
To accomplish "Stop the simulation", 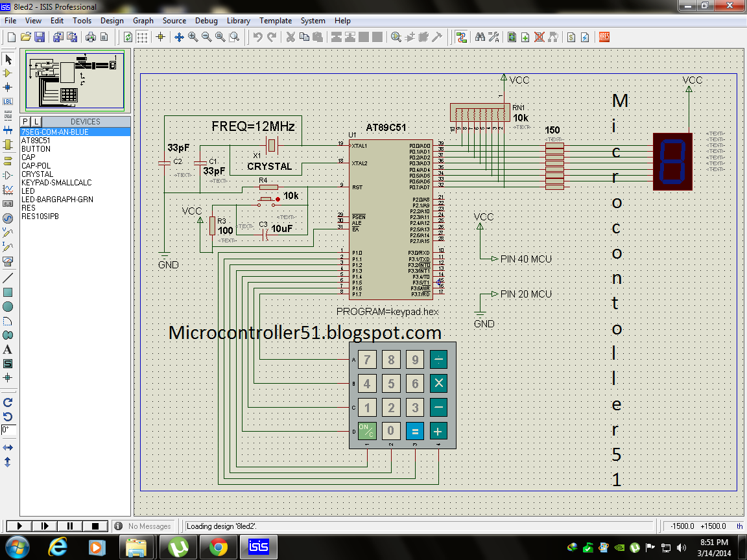I will point(95,526).
